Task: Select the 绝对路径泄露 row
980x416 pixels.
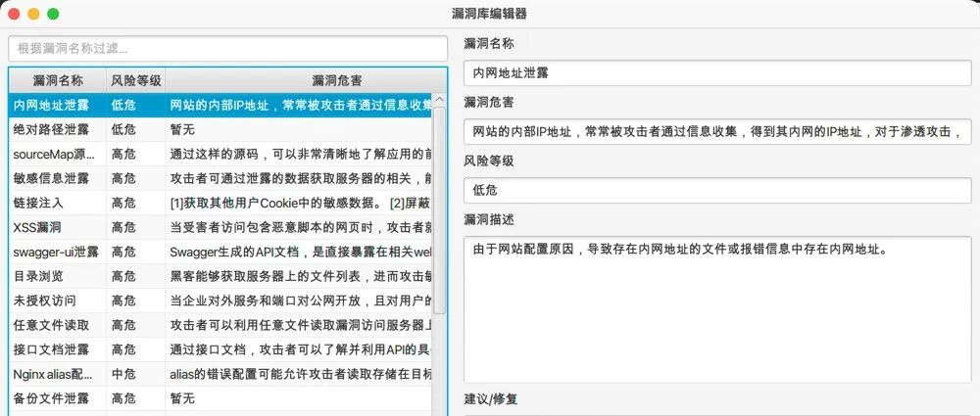Action: coord(220,129)
